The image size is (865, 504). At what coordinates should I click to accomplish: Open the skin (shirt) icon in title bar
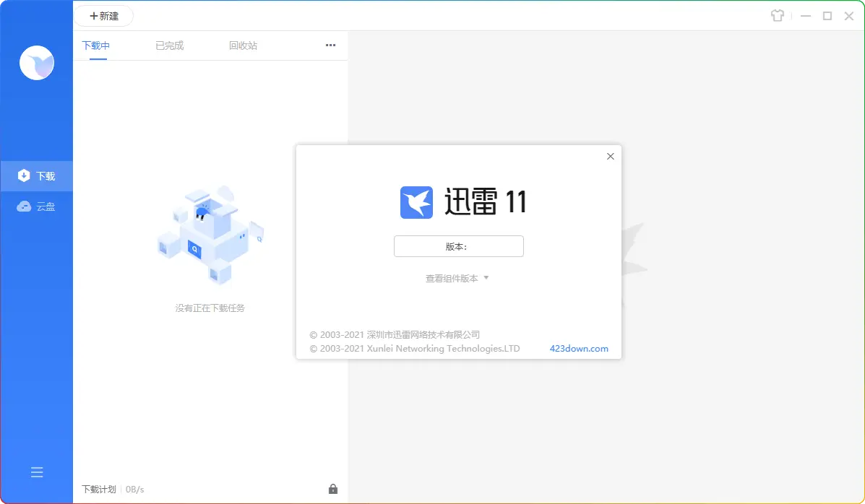778,16
